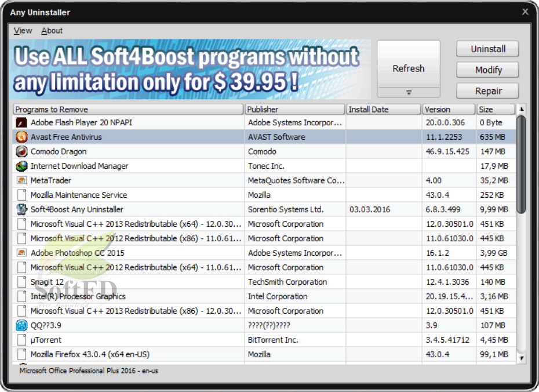Click icon of Visual C++ 2012 (x86) row
This screenshot has height=392, width=539.
[x=21, y=238]
